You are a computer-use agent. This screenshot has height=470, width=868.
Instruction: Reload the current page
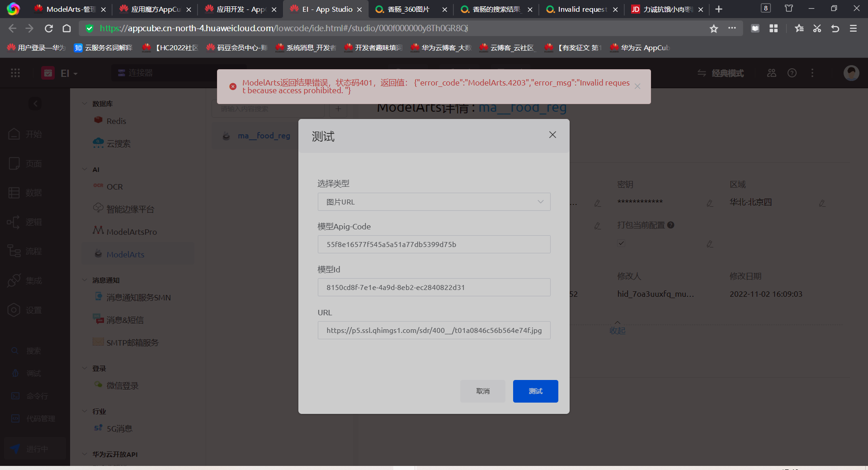point(49,28)
